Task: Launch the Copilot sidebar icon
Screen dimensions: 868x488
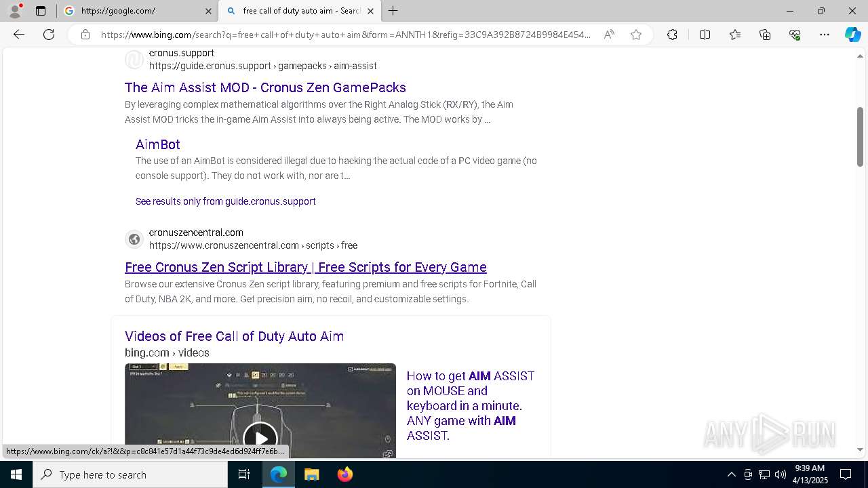Action: 852,35
